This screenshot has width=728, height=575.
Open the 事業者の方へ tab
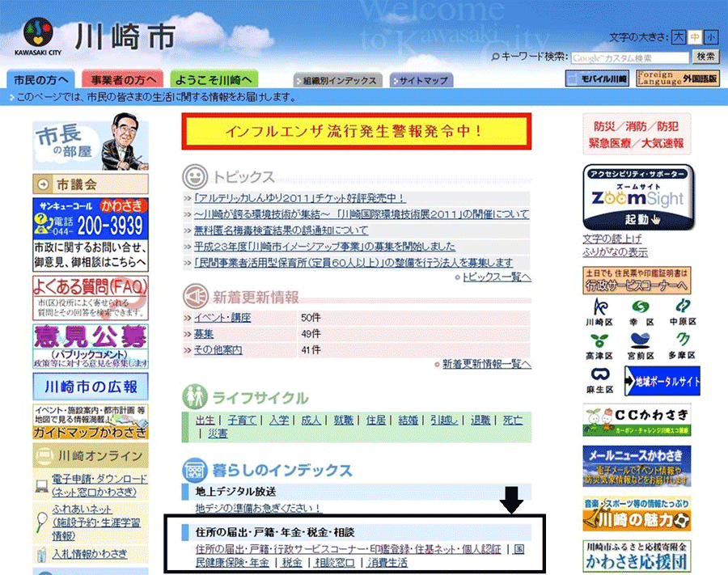[123, 79]
